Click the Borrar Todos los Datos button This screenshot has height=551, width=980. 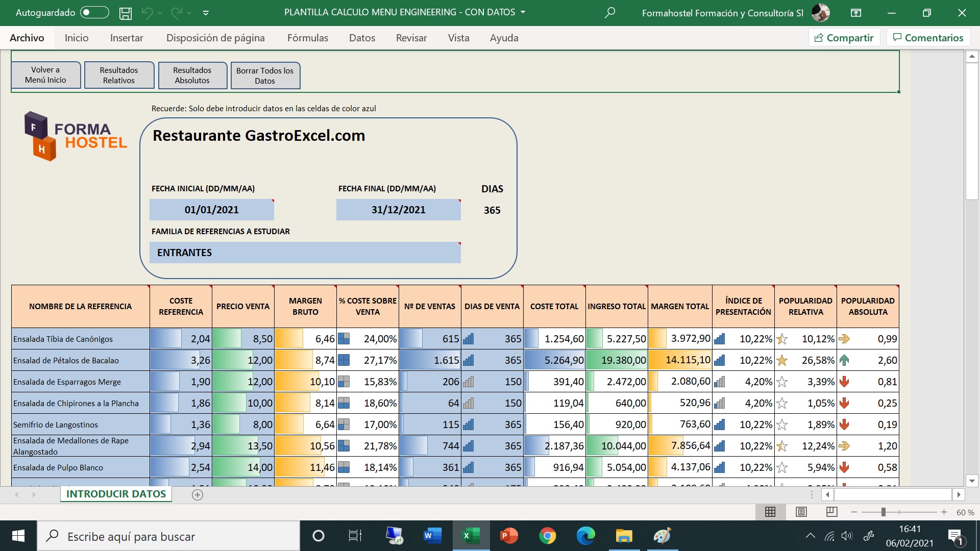[x=265, y=75]
